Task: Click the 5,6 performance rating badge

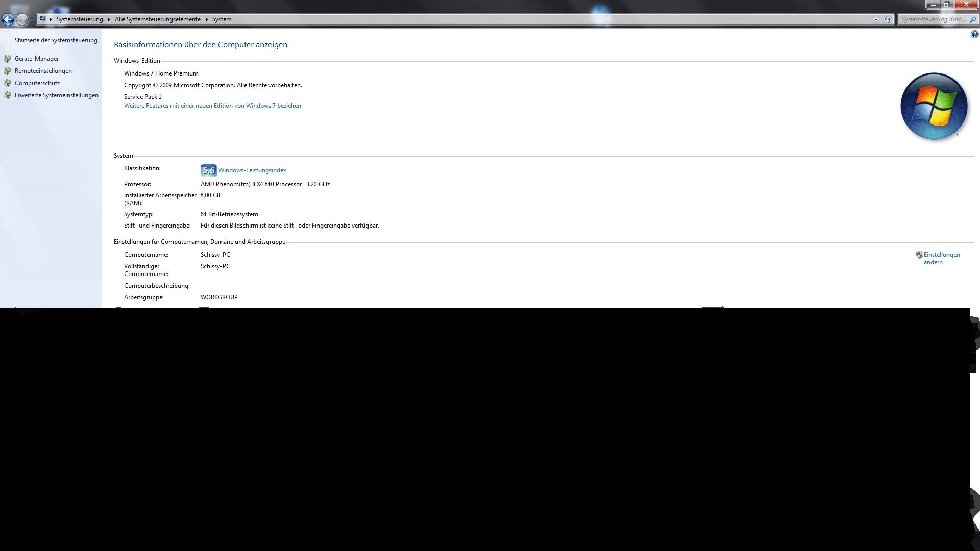Action: click(208, 170)
